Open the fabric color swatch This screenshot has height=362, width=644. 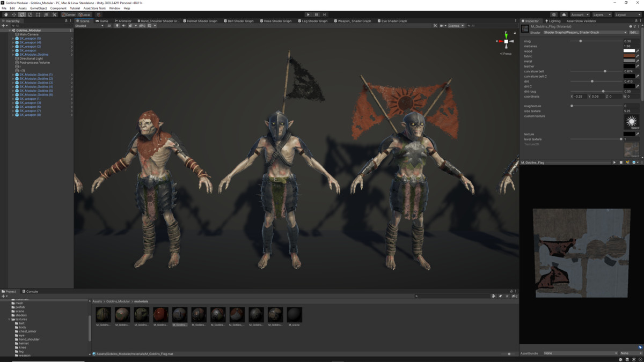click(629, 56)
